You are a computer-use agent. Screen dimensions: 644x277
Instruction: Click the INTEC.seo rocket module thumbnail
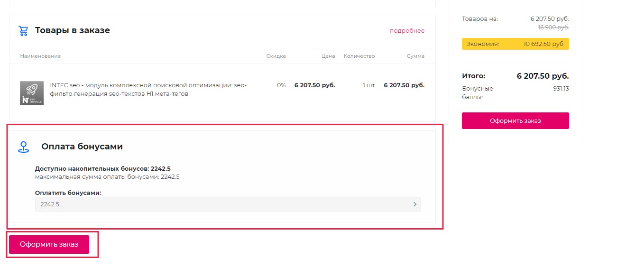click(32, 93)
